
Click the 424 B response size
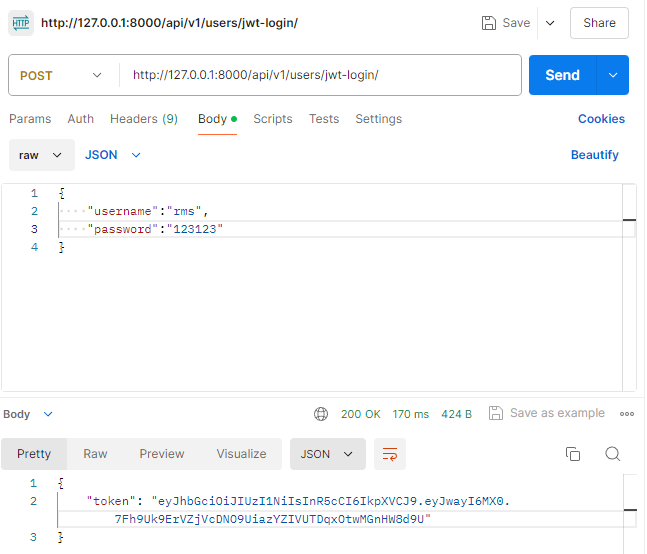pos(456,414)
